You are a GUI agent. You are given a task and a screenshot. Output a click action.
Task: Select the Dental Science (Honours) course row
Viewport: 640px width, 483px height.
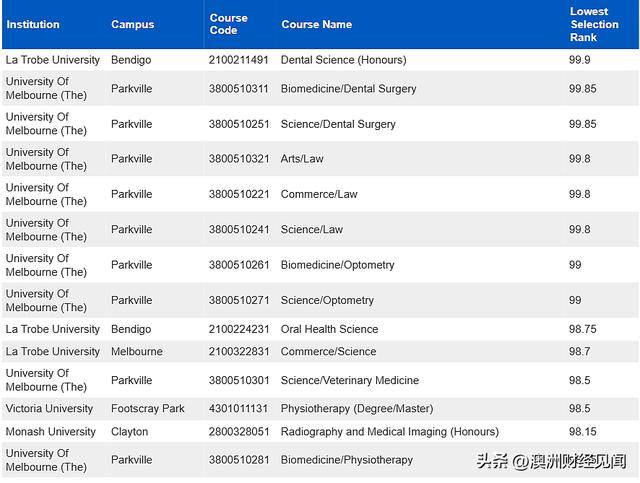(x=320, y=60)
